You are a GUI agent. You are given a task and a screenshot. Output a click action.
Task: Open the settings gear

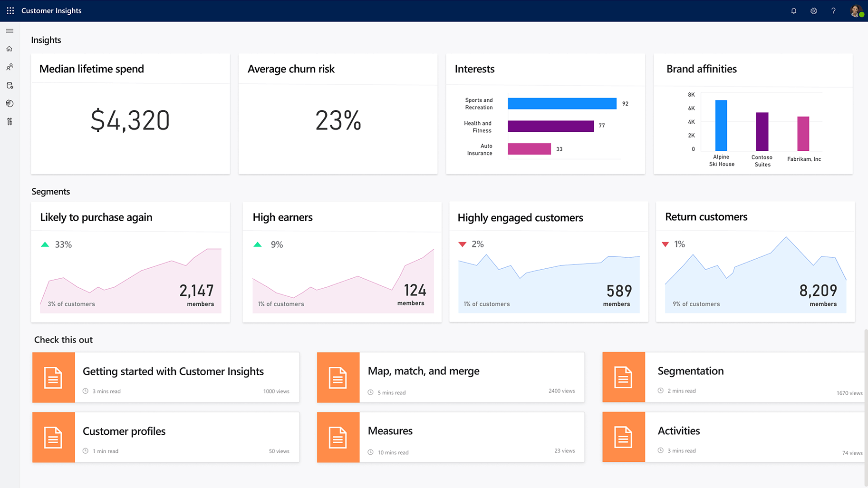(813, 11)
